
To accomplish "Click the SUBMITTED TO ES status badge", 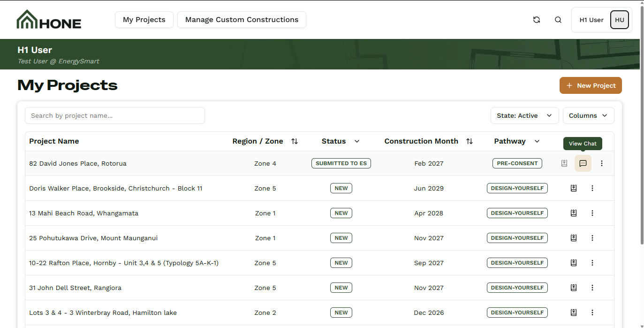I will click(341, 163).
